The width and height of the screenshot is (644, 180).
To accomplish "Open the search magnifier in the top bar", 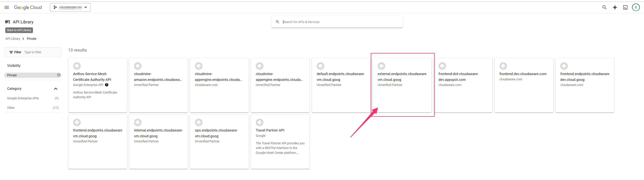I will 605,7.
